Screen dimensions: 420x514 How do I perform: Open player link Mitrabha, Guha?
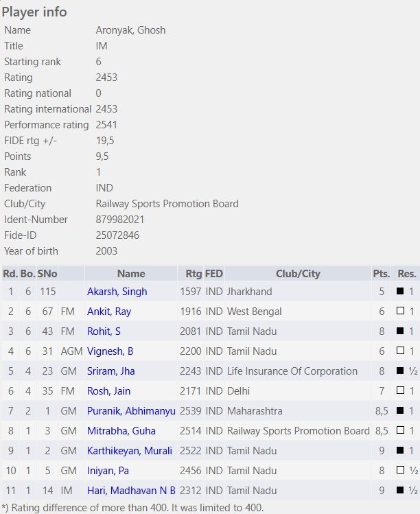coord(121,431)
